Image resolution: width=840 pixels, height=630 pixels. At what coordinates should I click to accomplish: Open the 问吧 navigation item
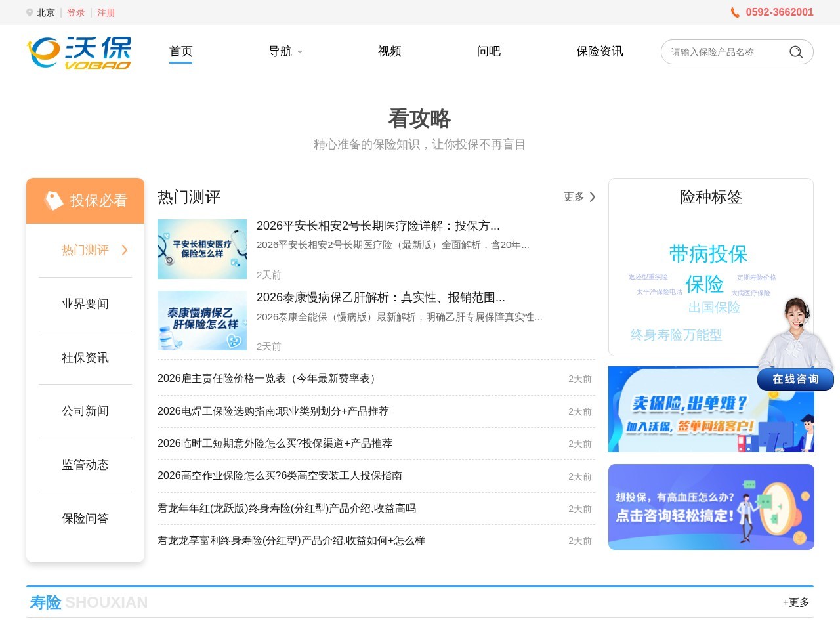coord(488,51)
